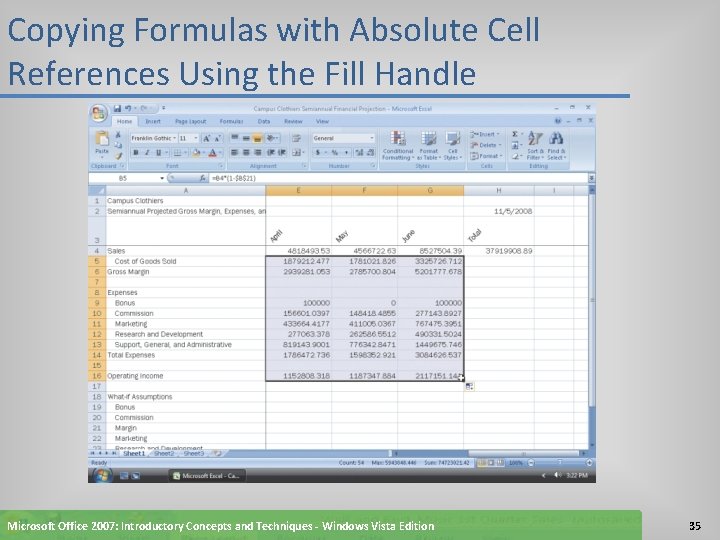
Task: Open the Auto Fill Options button
Action: [469, 387]
